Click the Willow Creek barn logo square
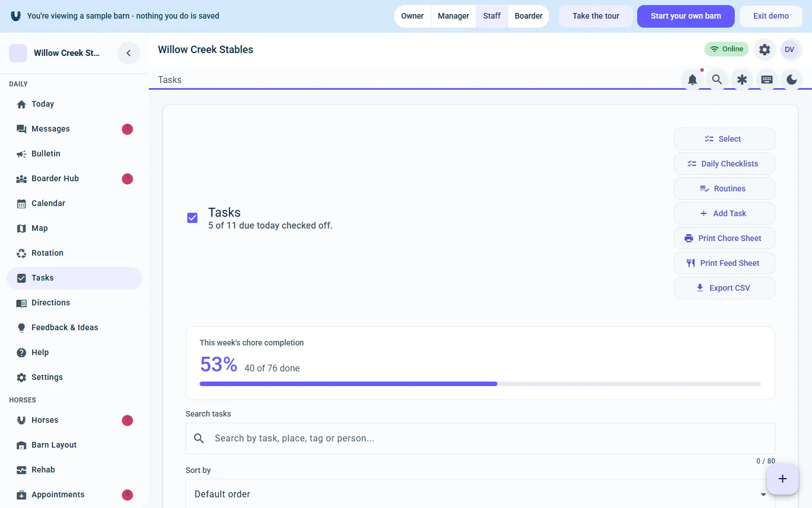Image resolution: width=812 pixels, height=508 pixels. click(x=18, y=53)
